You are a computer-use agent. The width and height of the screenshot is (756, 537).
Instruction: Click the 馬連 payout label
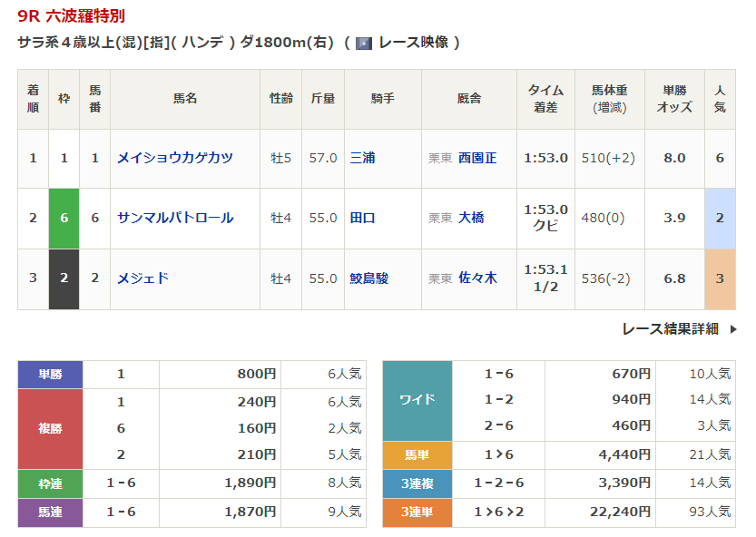click(x=50, y=513)
